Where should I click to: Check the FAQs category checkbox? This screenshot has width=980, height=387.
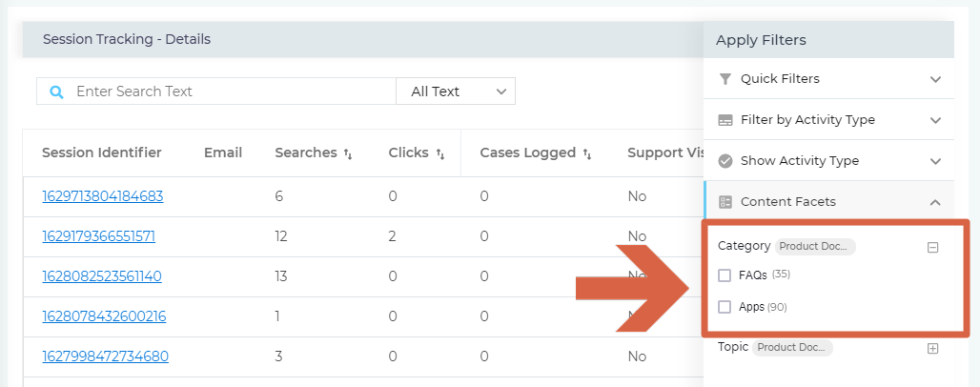tap(725, 275)
